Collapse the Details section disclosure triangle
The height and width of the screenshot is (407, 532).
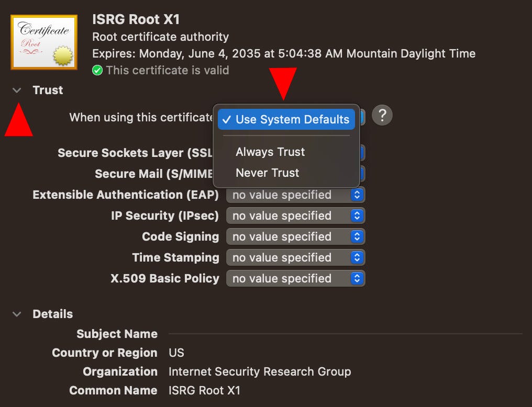[16, 313]
